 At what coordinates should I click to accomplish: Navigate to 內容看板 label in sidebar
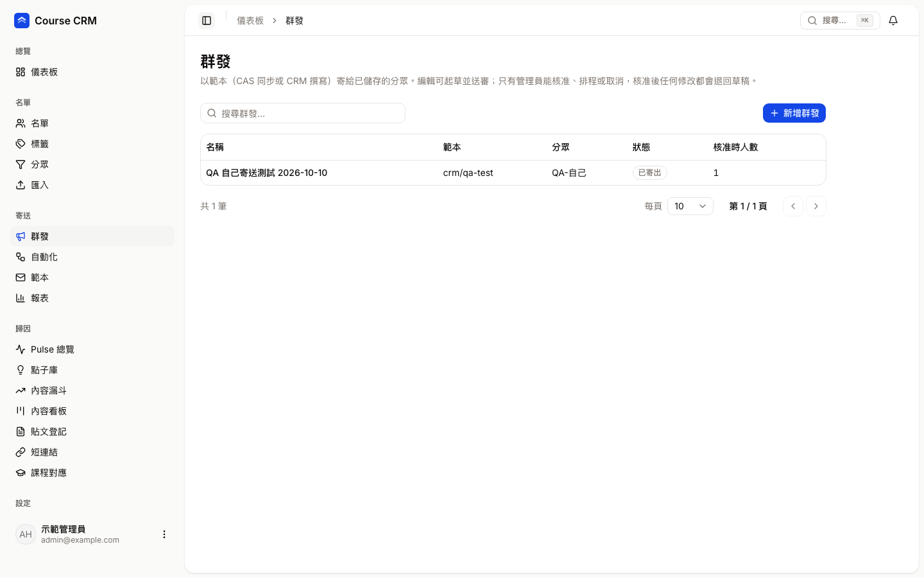49,411
